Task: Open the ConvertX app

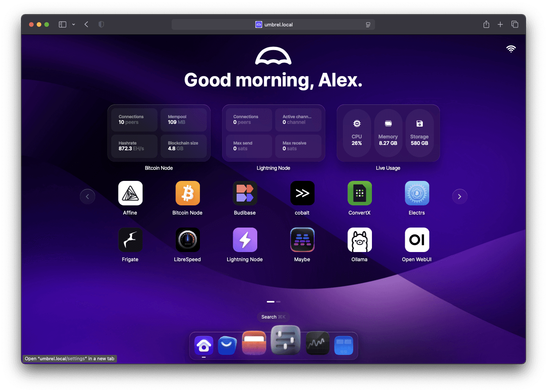Action: tap(360, 193)
